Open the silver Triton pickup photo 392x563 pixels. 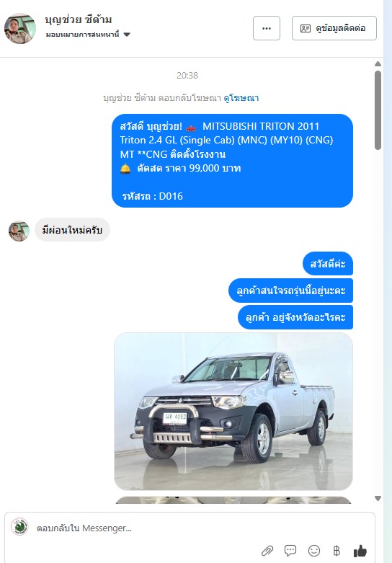click(x=233, y=411)
